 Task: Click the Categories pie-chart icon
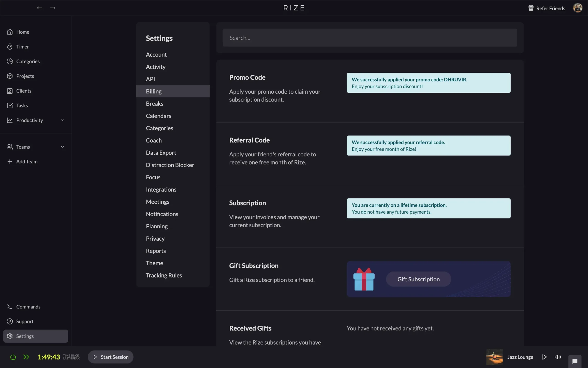point(10,61)
